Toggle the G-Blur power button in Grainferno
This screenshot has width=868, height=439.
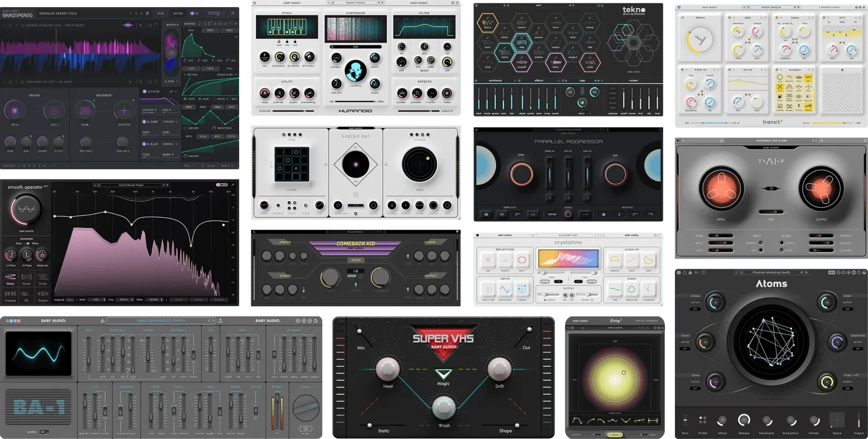144,144
